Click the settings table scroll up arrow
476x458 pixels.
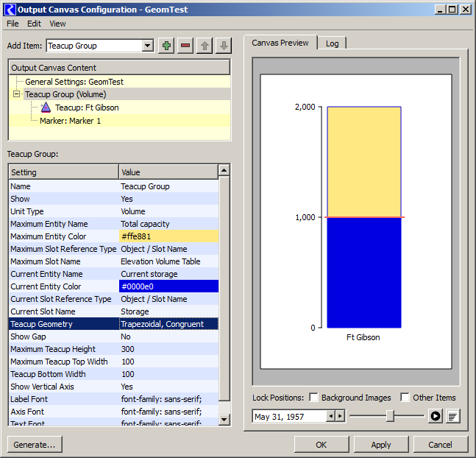[x=224, y=170]
